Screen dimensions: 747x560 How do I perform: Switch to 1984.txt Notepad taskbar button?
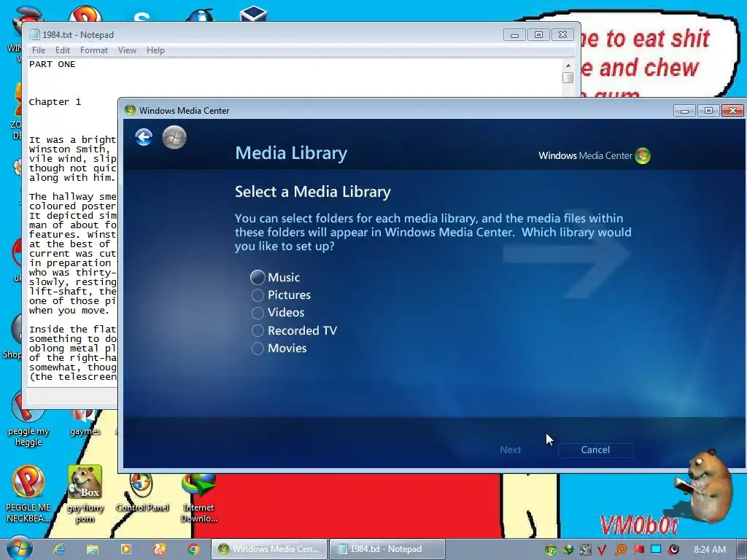(387, 549)
